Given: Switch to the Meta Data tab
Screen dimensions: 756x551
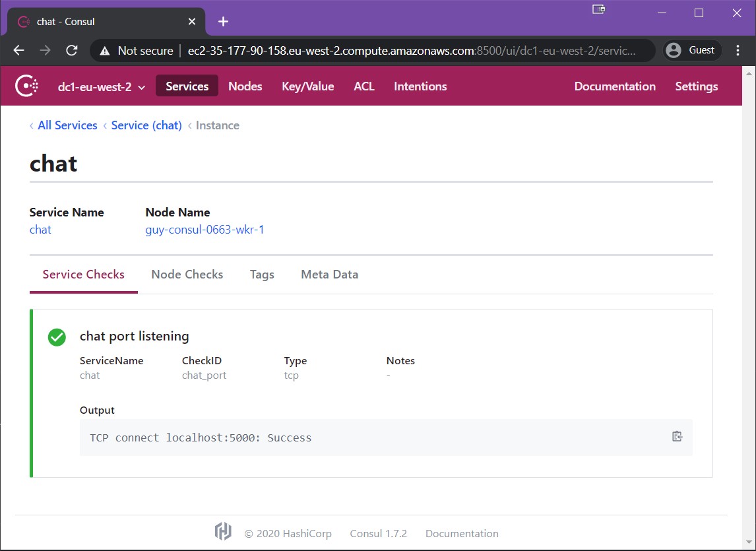Looking at the screenshot, I should 329,275.
